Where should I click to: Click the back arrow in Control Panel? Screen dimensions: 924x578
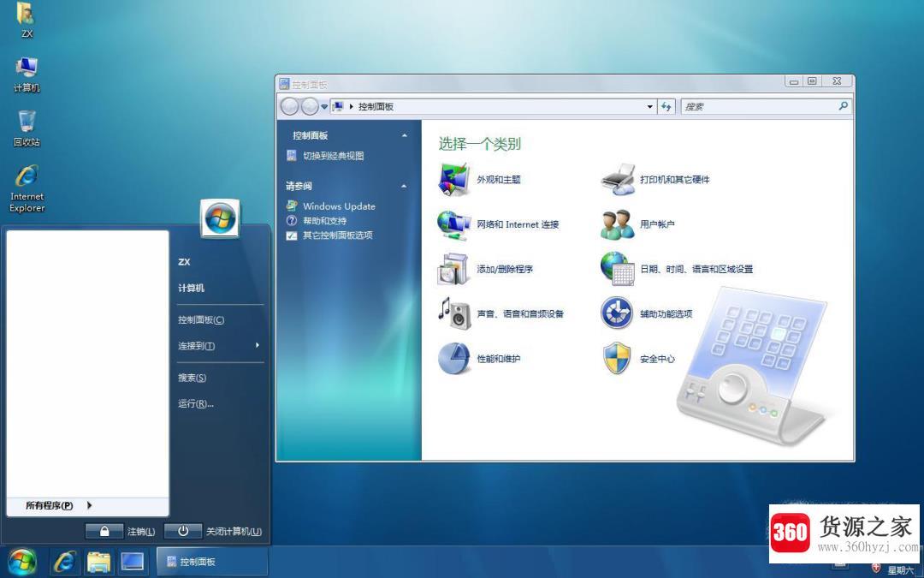pyautogui.click(x=289, y=107)
